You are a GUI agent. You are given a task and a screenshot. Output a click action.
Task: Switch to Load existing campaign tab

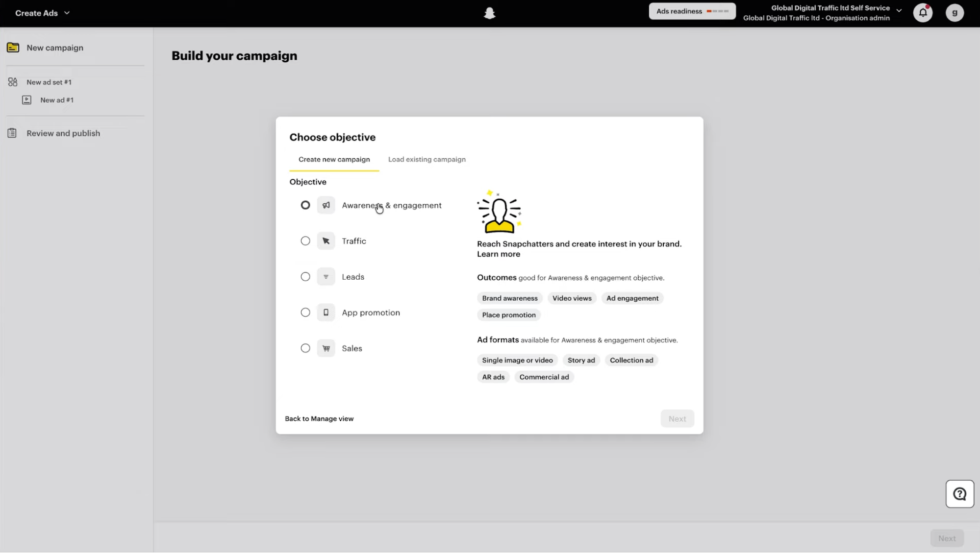click(427, 160)
